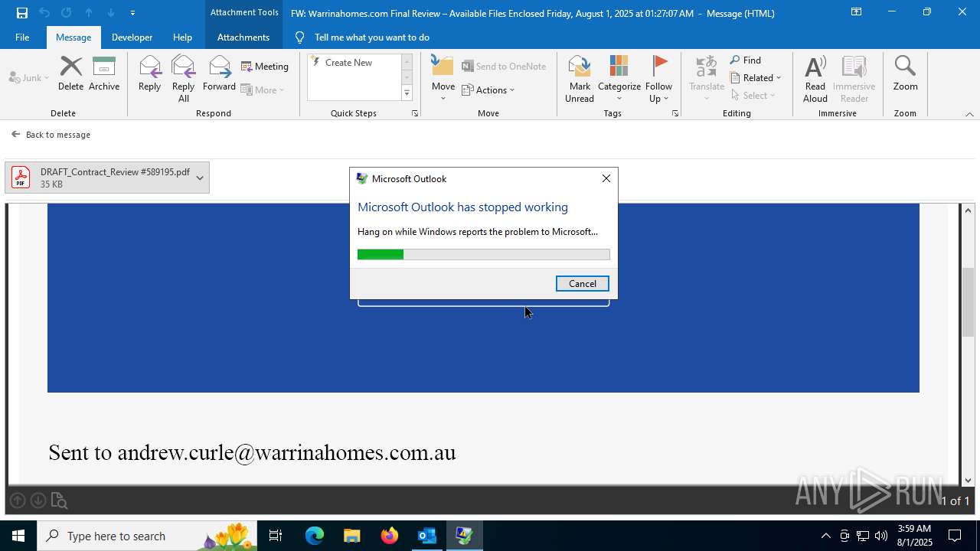Open the File tab
The width and height of the screenshot is (980, 551).
tap(22, 37)
